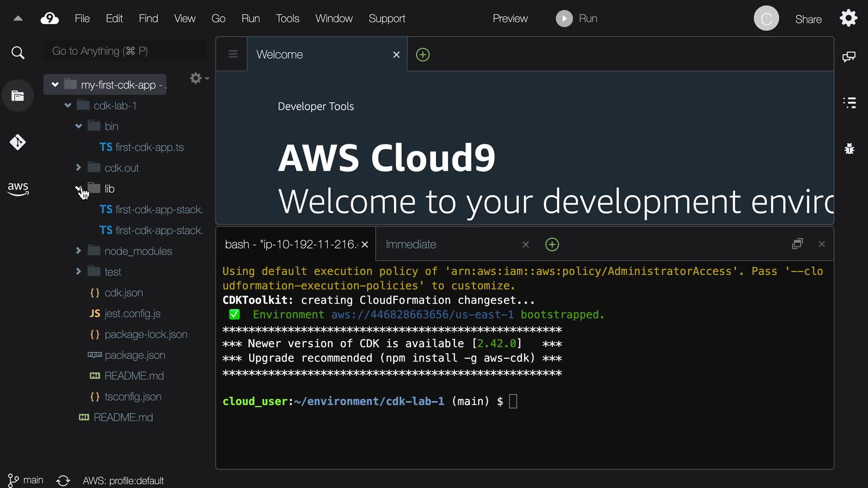Collapse the bin folder

79,126
